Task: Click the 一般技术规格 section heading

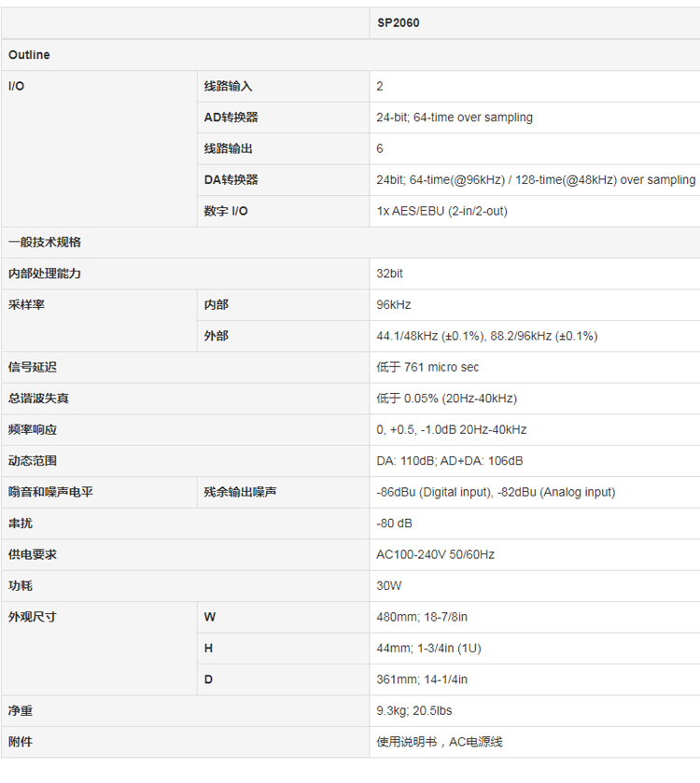Action: (x=45, y=243)
